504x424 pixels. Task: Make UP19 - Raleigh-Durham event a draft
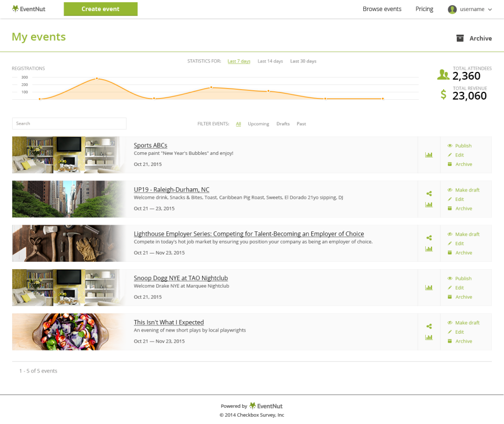pyautogui.click(x=464, y=190)
